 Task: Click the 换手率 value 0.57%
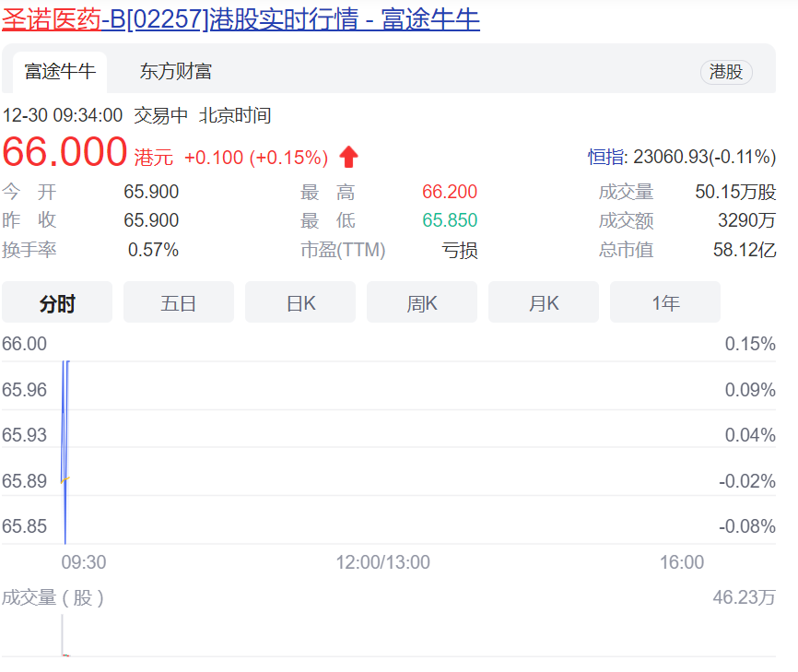pyautogui.click(x=153, y=250)
